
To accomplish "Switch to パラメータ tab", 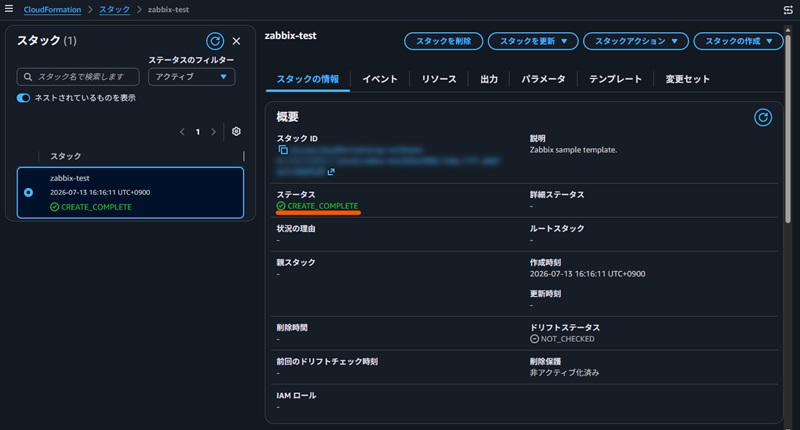I will [x=543, y=79].
